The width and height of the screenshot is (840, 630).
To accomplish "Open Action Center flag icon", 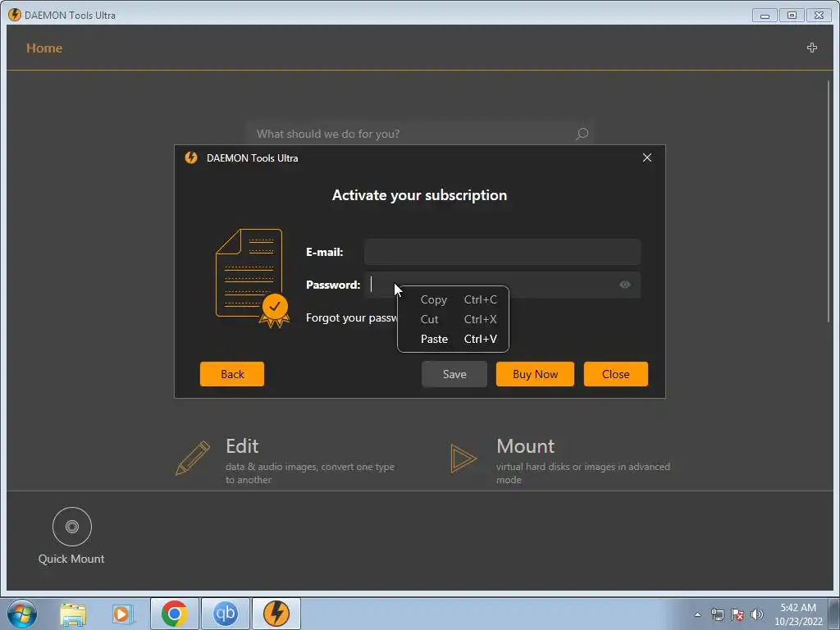I will coord(737,614).
